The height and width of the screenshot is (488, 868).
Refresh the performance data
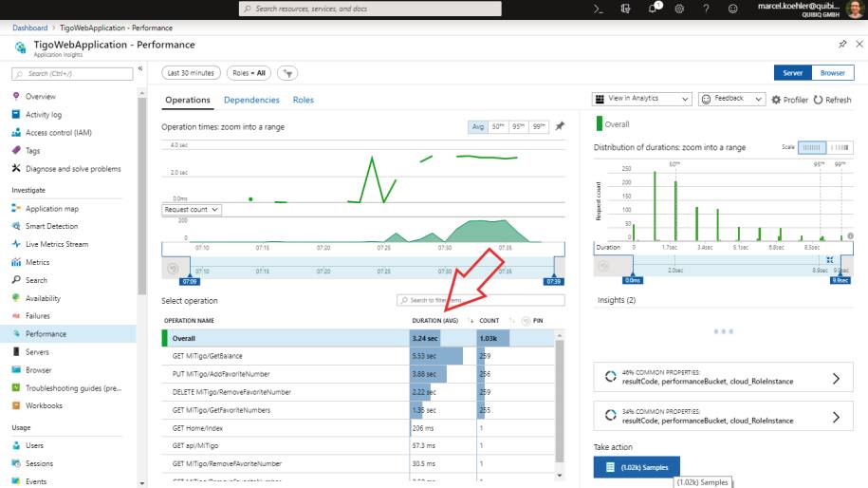pos(832,100)
